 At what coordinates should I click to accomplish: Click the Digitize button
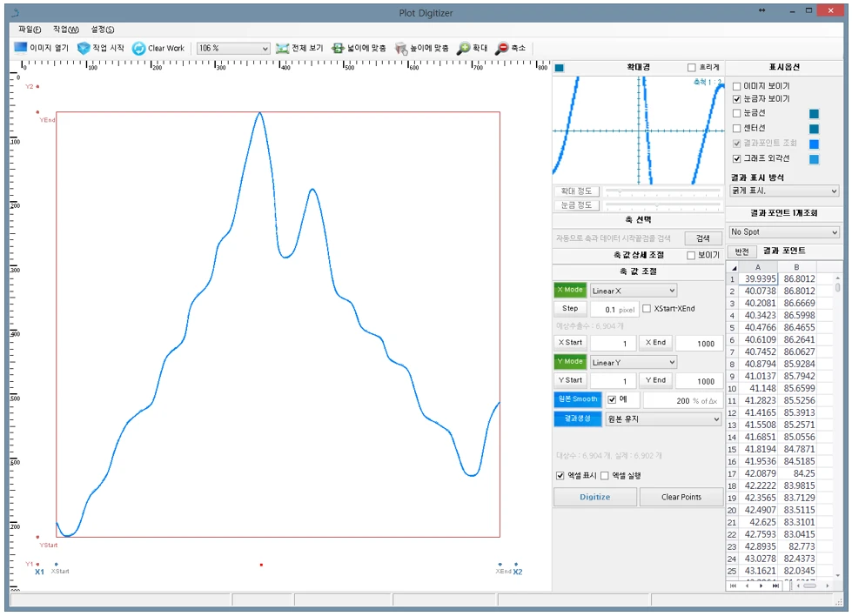pyautogui.click(x=595, y=497)
